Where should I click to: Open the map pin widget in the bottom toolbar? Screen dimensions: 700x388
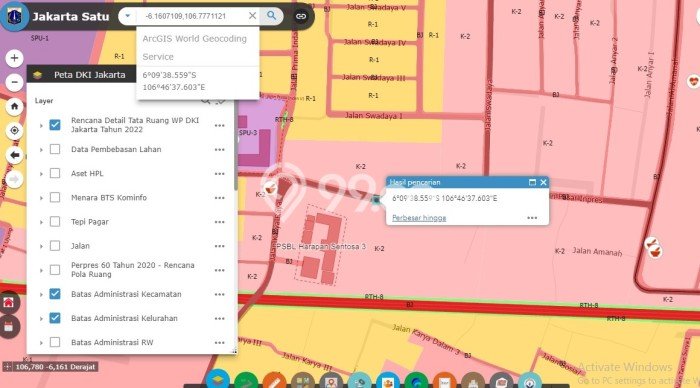(331, 381)
